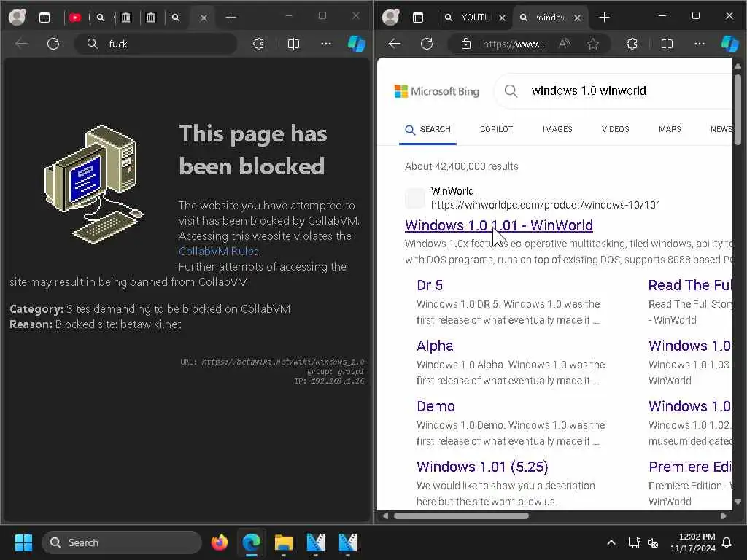The width and height of the screenshot is (747, 560).
Task: Select first search tab in left window
Action: coord(101,17)
